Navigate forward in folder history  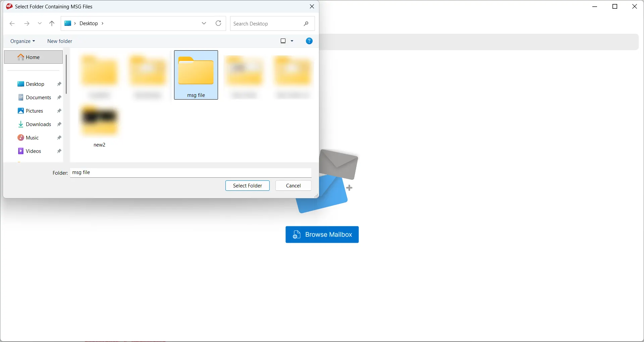point(27,23)
